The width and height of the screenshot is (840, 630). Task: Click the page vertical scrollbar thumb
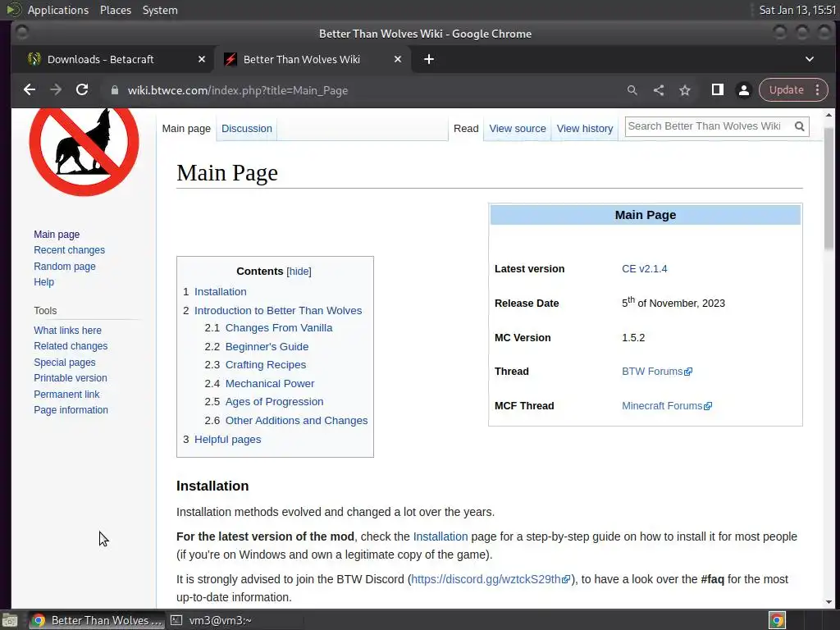pos(829,188)
